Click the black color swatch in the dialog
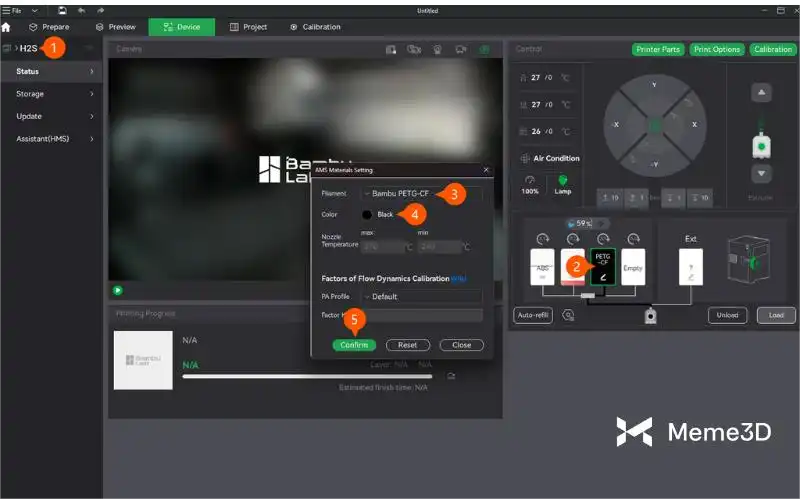The height and width of the screenshot is (499, 800). pos(367,215)
